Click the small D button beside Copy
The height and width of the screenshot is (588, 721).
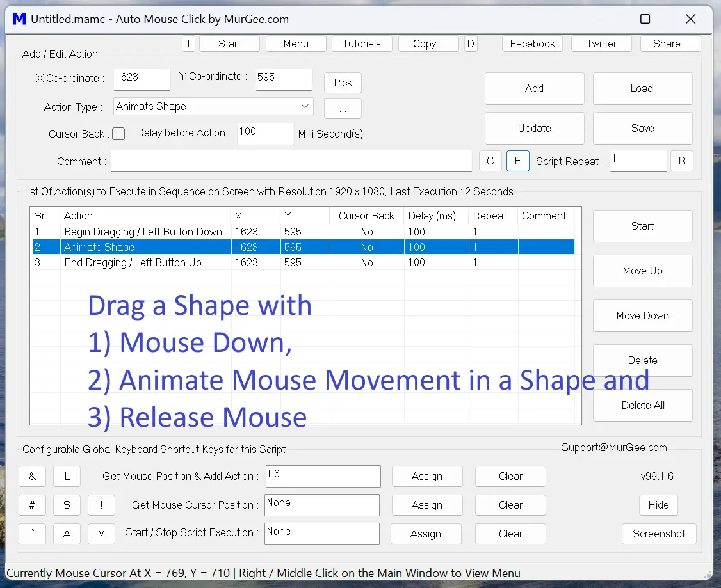pyautogui.click(x=470, y=44)
